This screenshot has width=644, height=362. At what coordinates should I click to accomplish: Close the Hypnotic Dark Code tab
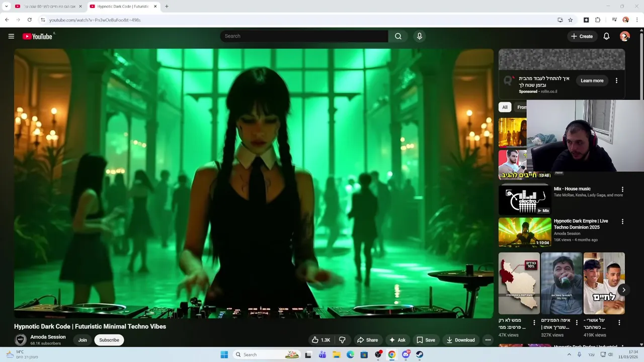[155, 7]
